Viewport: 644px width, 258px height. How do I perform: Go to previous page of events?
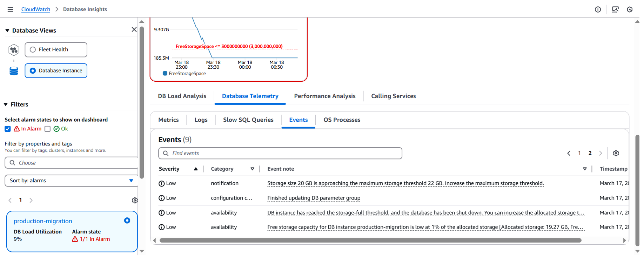[569, 153]
